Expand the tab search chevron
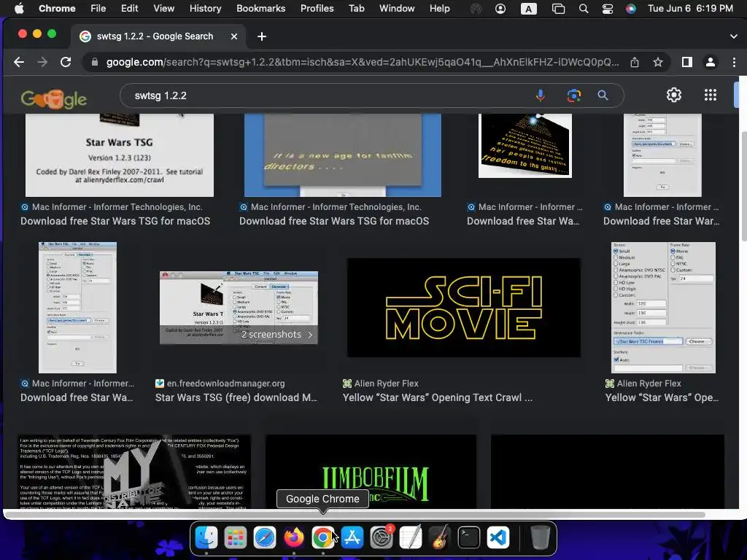The height and width of the screenshot is (560, 747). pos(734,36)
